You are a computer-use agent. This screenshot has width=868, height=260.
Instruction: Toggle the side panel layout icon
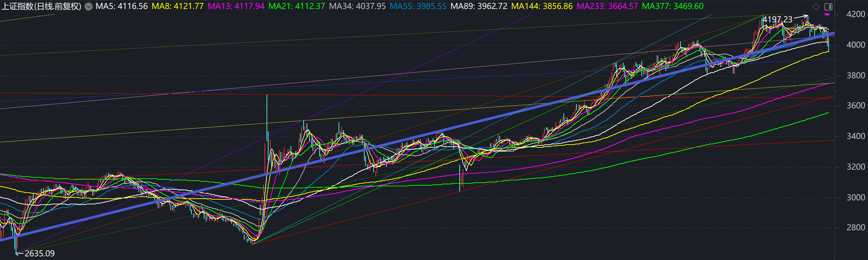click(x=828, y=7)
